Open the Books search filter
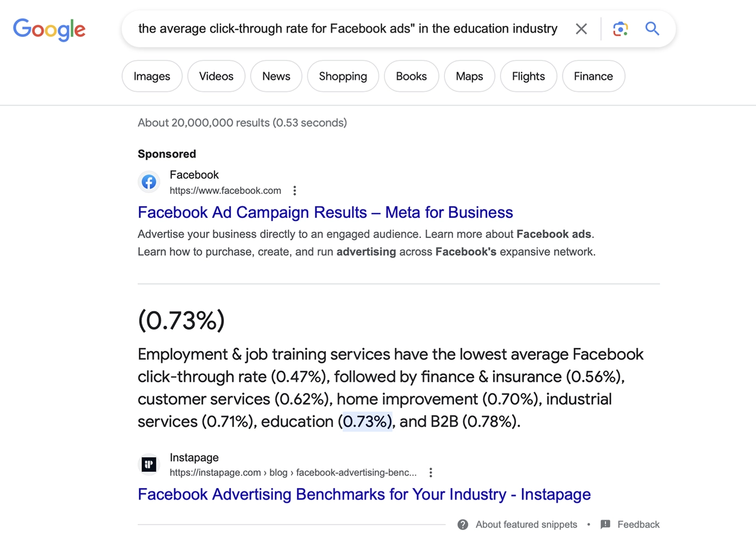756x543 pixels. 411,76
